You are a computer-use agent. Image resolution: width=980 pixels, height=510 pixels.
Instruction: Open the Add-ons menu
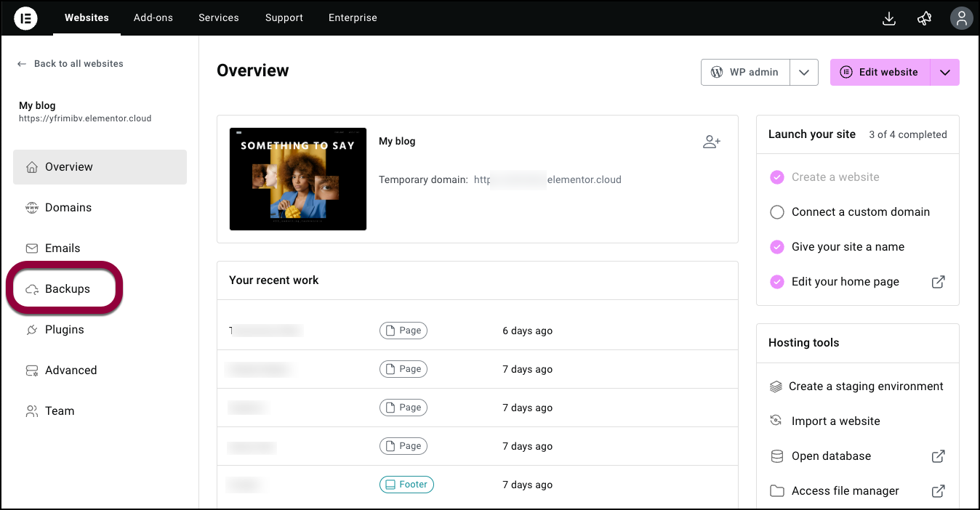tap(153, 18)
